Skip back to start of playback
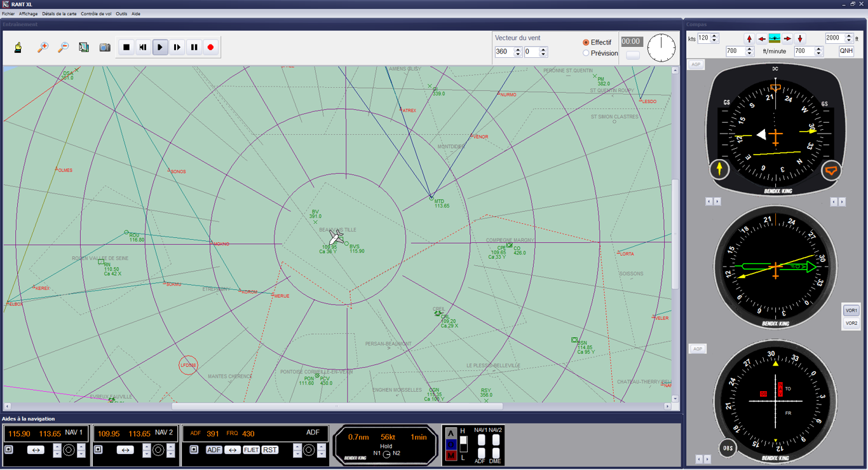The image size is (868, 470). coord(143,47)
